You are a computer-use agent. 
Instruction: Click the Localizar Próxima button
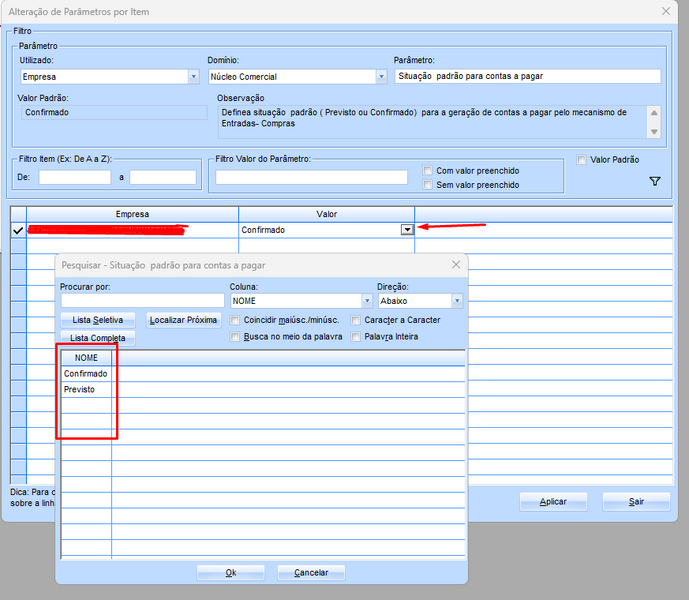pyautogui.click(x=183, y=320)
